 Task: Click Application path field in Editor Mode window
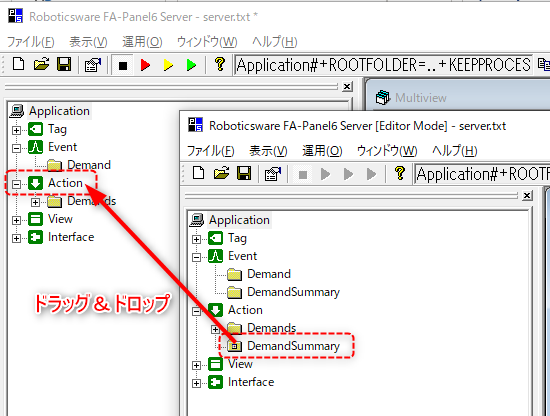pos(482,174)
